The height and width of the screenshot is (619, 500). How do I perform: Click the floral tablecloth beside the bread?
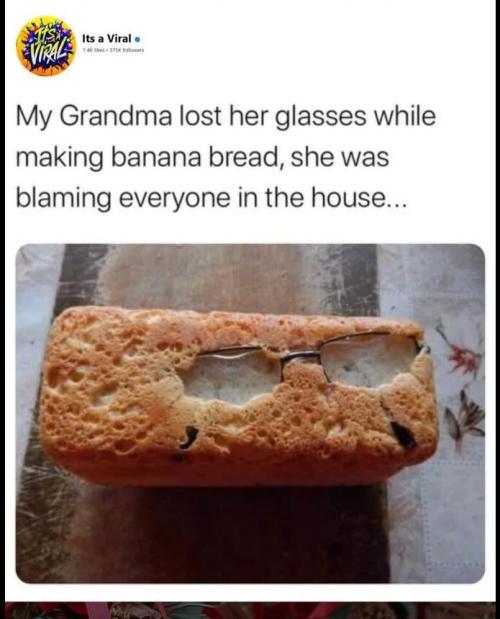(x=461, y=395)
